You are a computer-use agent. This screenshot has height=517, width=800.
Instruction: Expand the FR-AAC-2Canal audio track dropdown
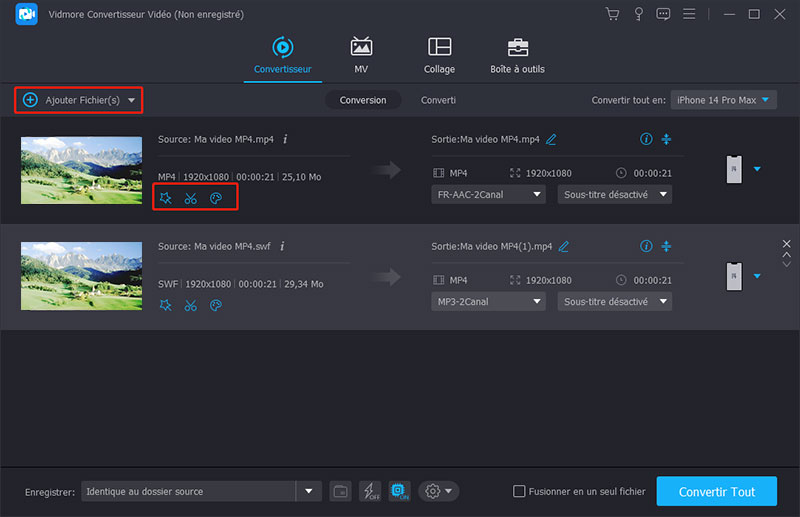point(488,195)
